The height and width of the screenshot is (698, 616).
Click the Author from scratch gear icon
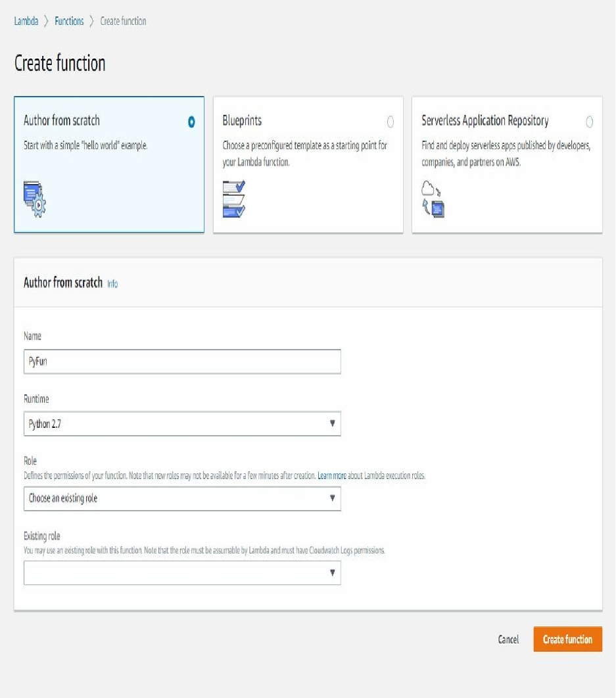pyautogui.click(x=35, y=199)
